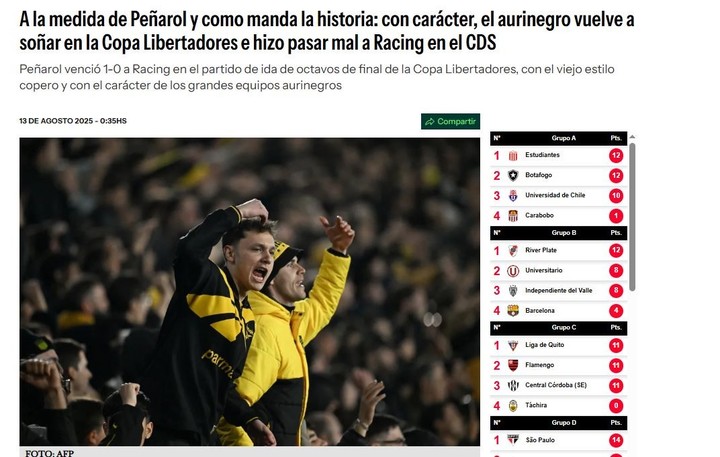Click the River Plate crest icon
The height and width of the screenshot is (457, 720).
pos(513,251)
